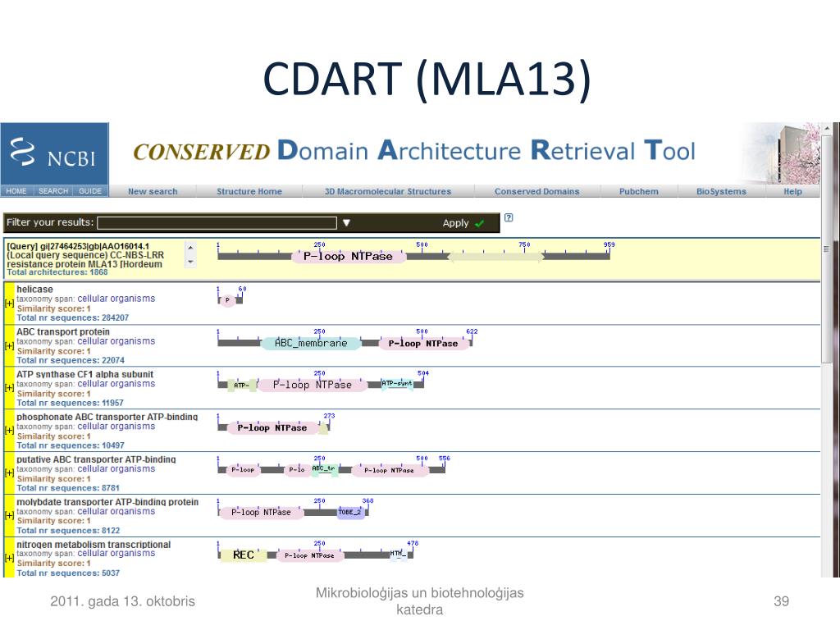Click Total nr sequences: 11957
Viewport: 840px width, 630px height.
[x=71, y=403]
